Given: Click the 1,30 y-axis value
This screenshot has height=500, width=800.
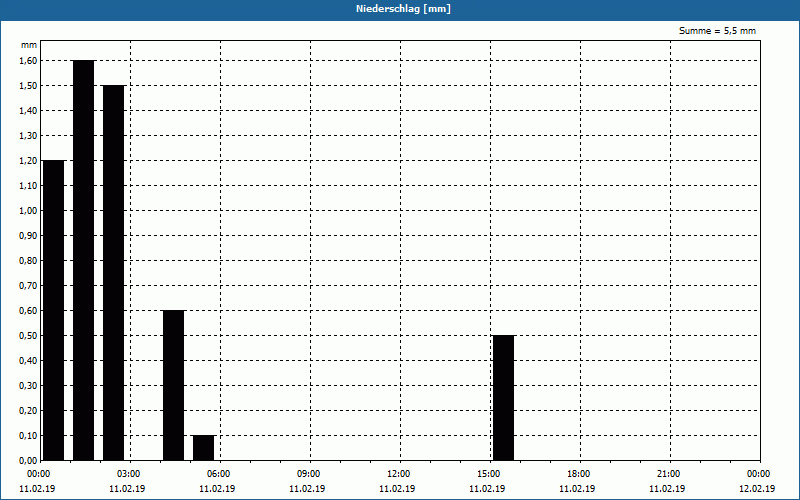Looking at the screenshot, I should pyautogui.click(x=28, y=136).
